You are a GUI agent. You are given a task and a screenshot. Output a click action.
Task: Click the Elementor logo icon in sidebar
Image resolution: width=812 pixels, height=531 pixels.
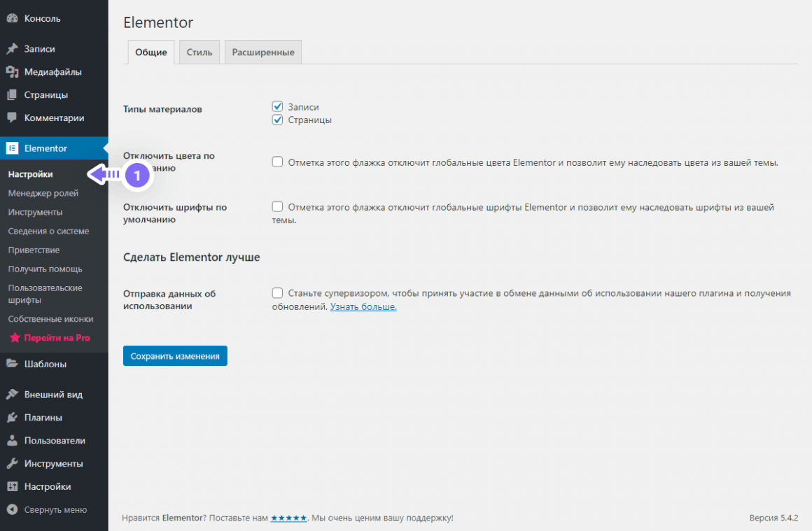coord(12,148)
